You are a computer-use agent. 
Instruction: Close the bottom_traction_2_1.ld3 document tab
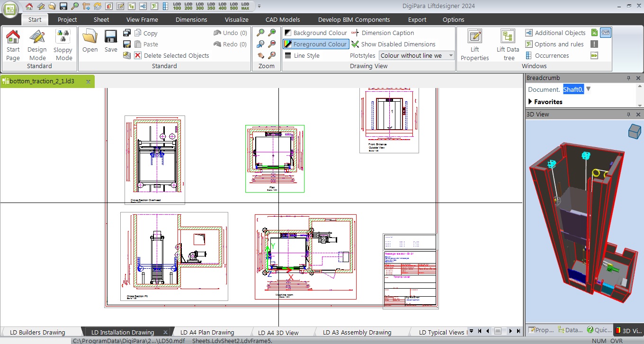tap(88, 81)
